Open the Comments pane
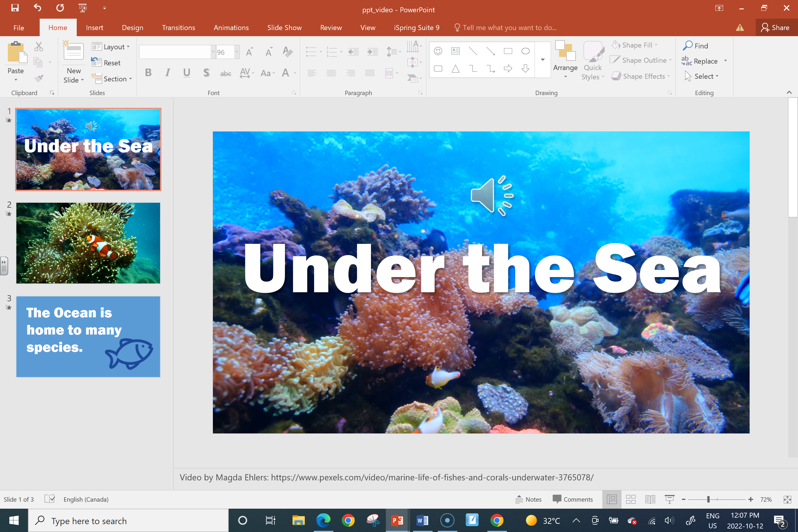 pyautogui.click(x=572, y=499)
